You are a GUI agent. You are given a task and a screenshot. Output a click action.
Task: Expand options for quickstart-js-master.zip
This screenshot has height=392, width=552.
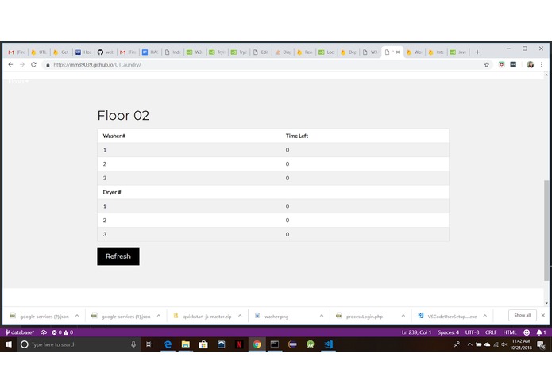pos(240,316)
